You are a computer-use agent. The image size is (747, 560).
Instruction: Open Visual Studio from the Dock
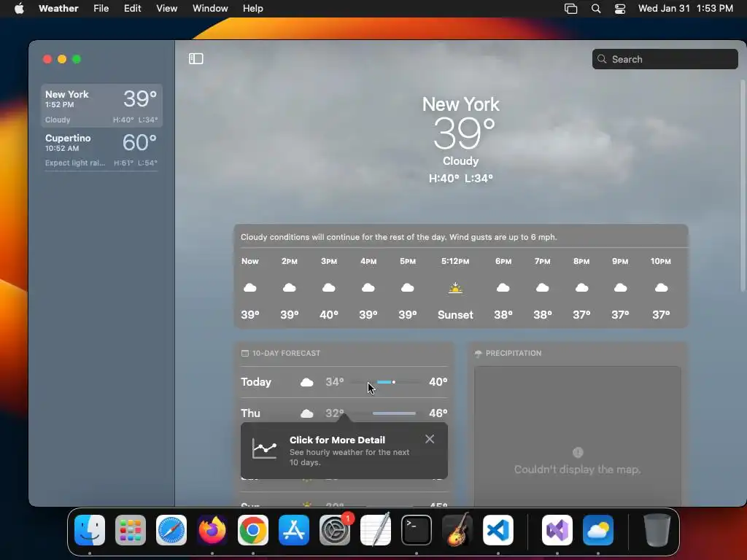[557, 530]
